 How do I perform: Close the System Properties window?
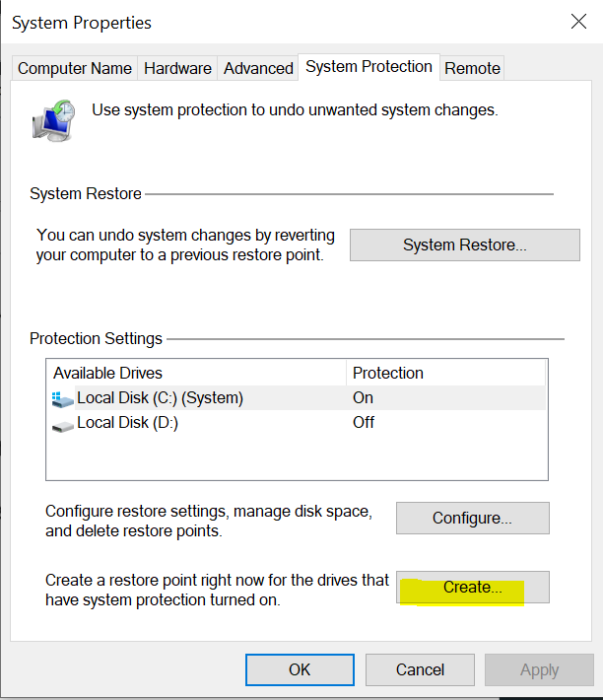tap(576, 22)
